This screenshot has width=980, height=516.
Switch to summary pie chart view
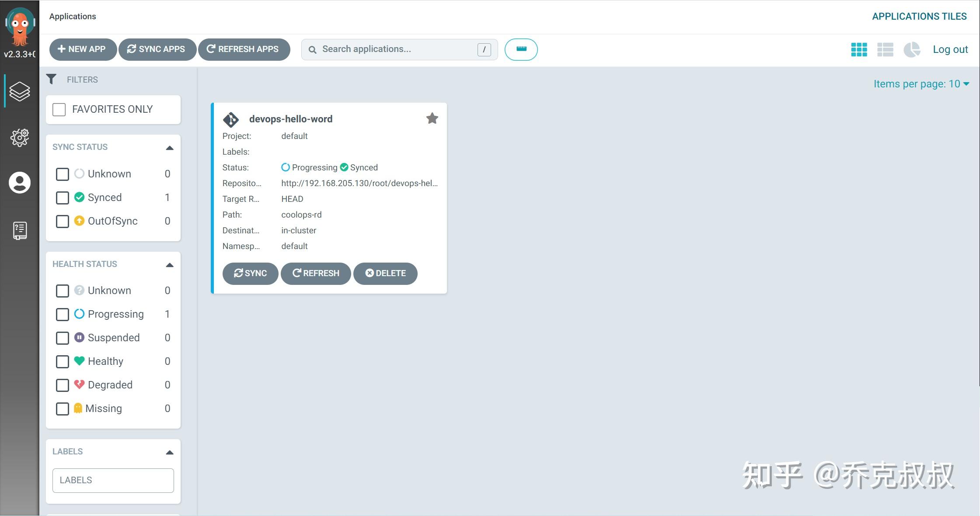tap(912, 49)
